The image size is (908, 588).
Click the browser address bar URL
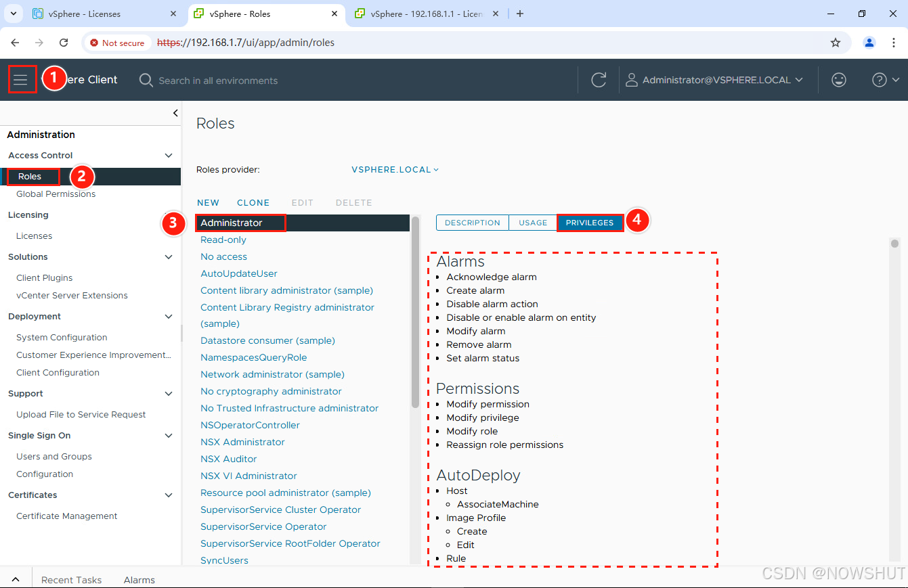(x=246, y=43)
